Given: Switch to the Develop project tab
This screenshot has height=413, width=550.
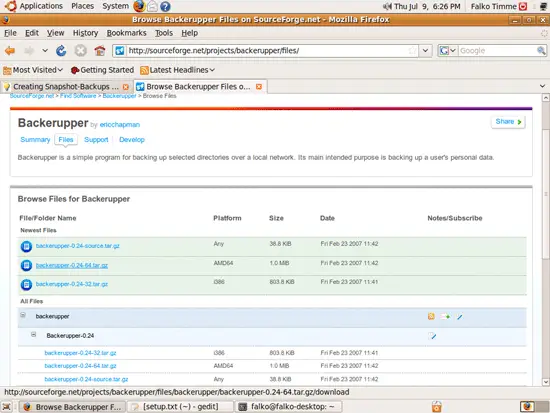Looking at the screenshot, I should point(132,140).
